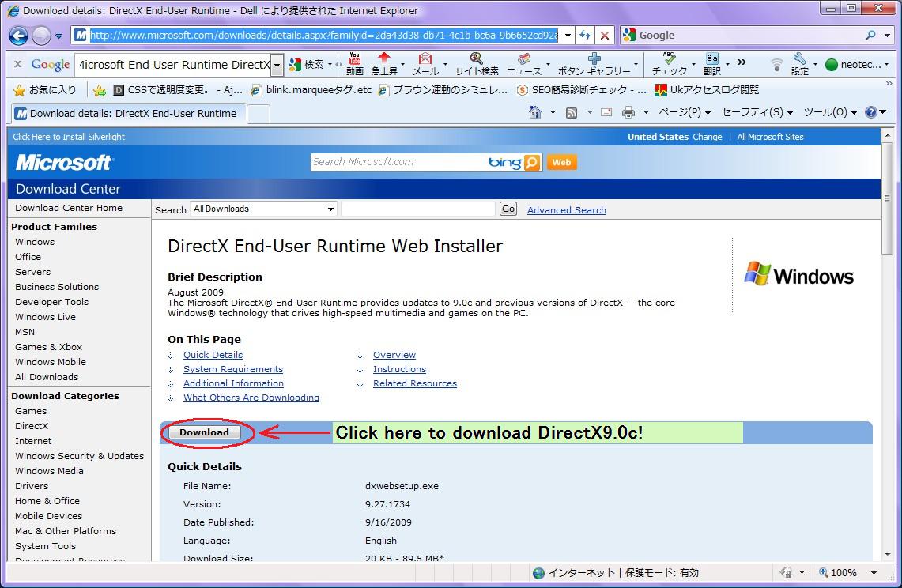Click the orange Web search scope button
The image size is (902, 588).
point(561,162)
